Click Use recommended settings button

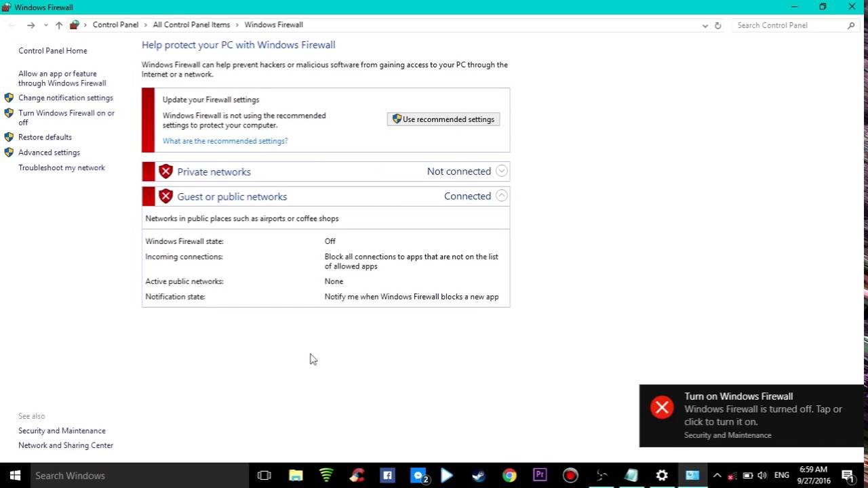click(x=443, y=119)
